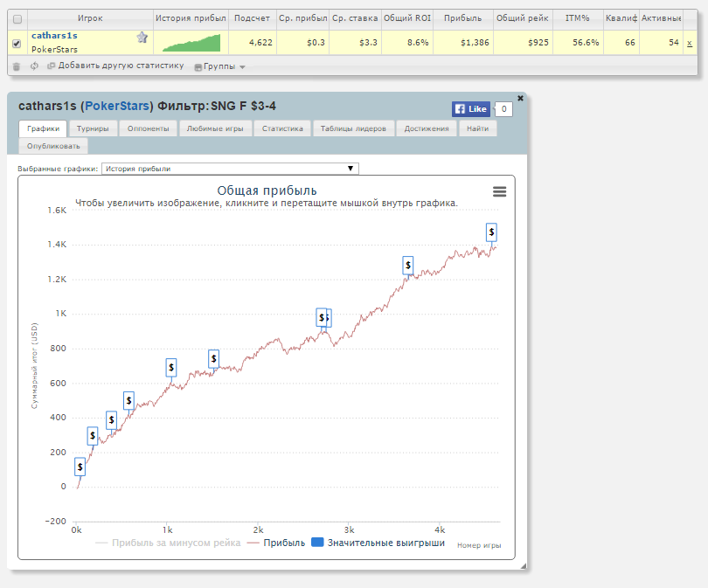This screenshot has height=588, width=708.
Task: Click the top-right dollar marker near 1.4K
Action: pyautogui.click(x=492, y=232)
